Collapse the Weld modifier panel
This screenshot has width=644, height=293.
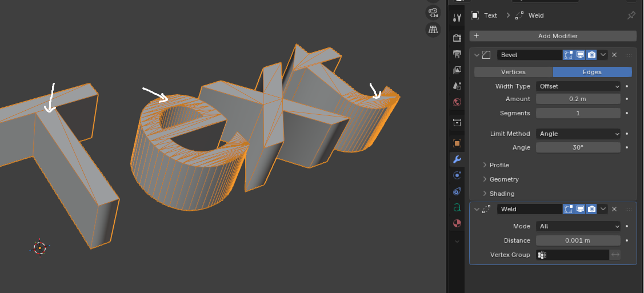point(477,209)
